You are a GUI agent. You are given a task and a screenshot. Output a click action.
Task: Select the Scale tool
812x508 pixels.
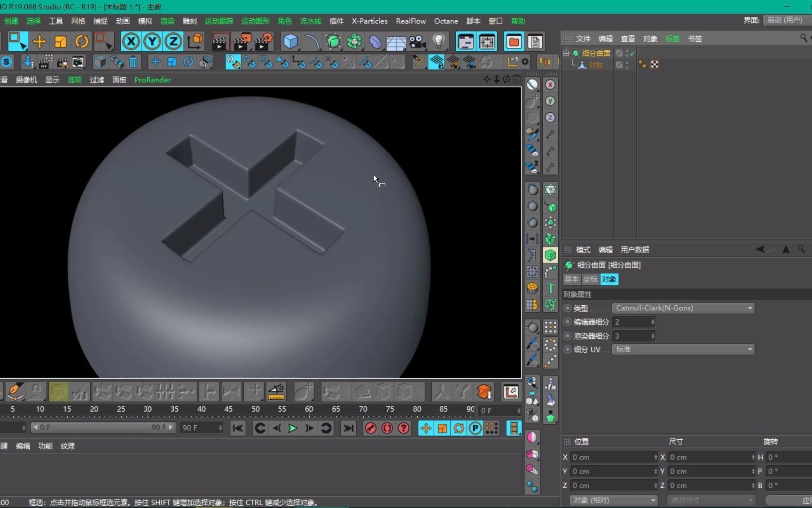point(60,41)
